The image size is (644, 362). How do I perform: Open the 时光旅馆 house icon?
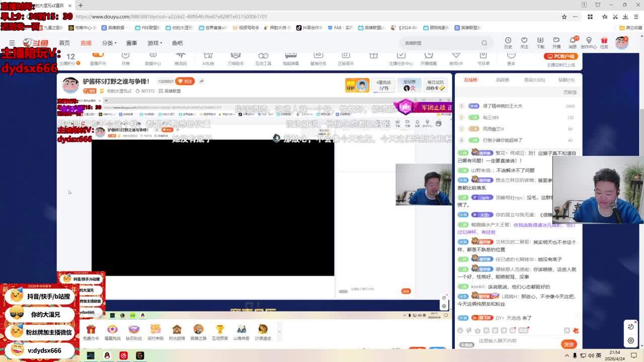(x=177, y=331)
